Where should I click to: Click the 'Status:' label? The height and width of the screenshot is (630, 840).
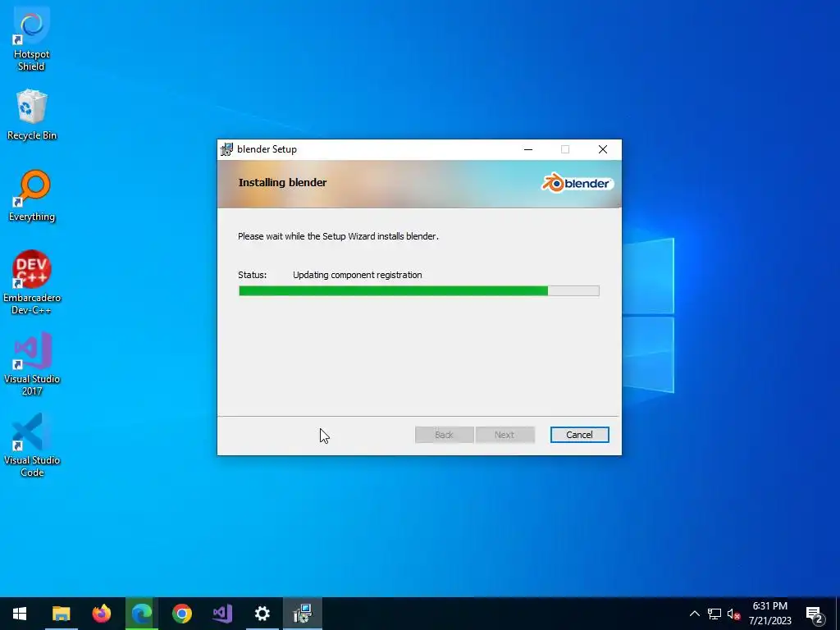253,275
